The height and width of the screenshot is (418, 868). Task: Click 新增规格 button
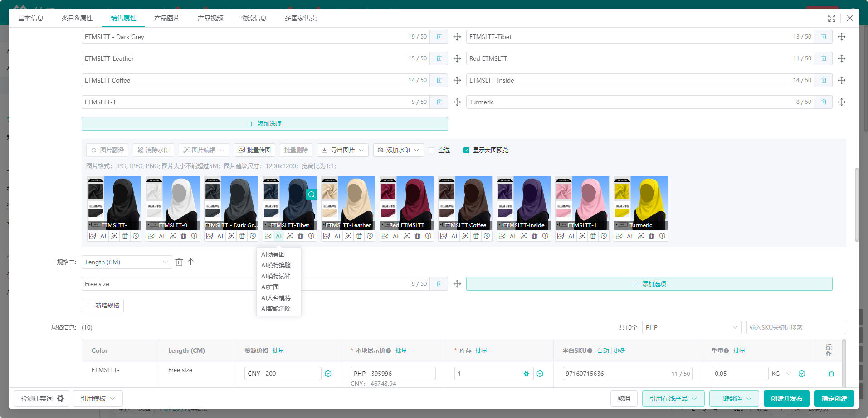point(103,306)
